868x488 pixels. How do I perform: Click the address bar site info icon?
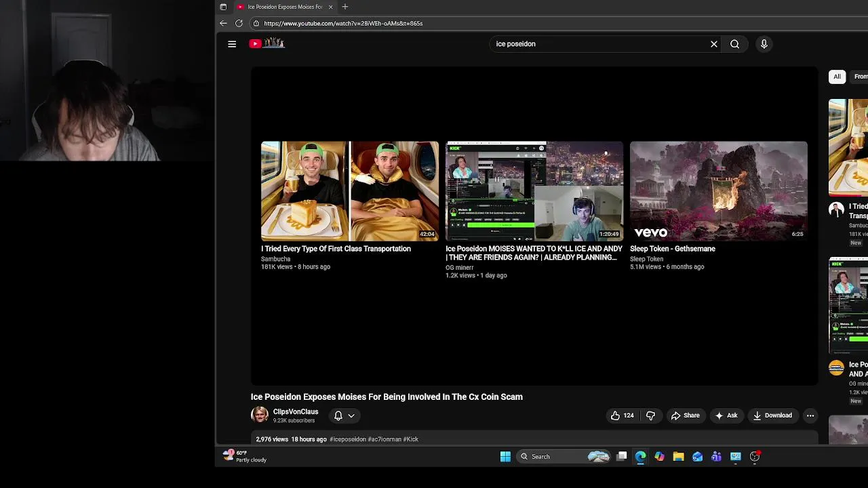coord(256,23)
